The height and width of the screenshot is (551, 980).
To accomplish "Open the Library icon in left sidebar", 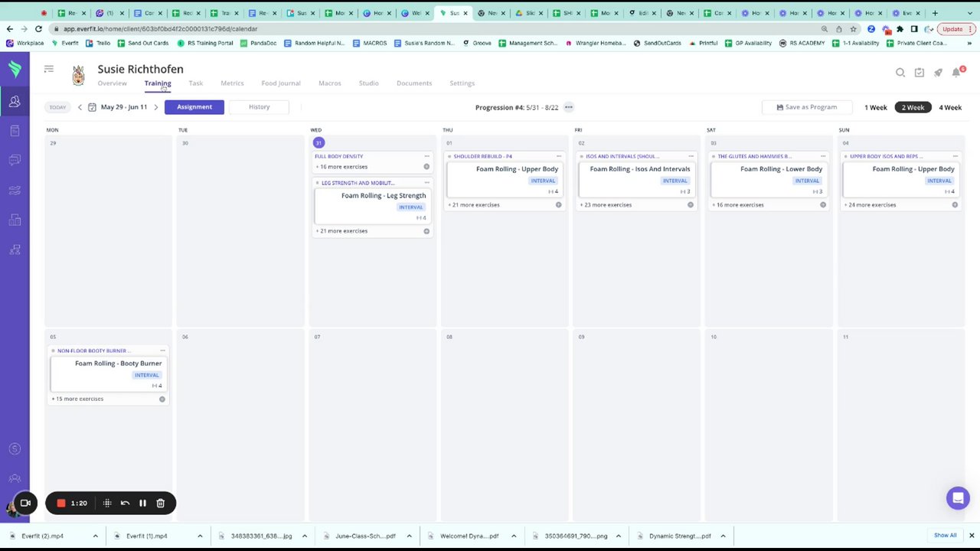I will [x=15, y=131].
